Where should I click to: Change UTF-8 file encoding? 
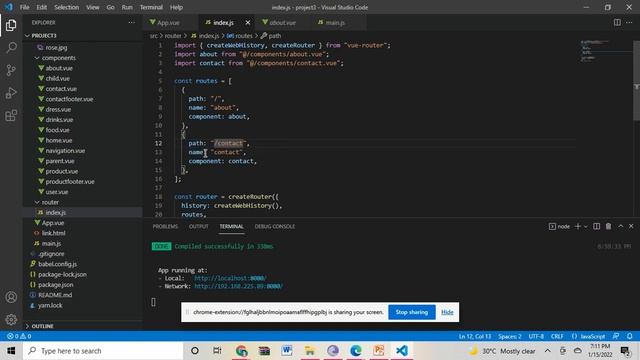coord(536,336)
